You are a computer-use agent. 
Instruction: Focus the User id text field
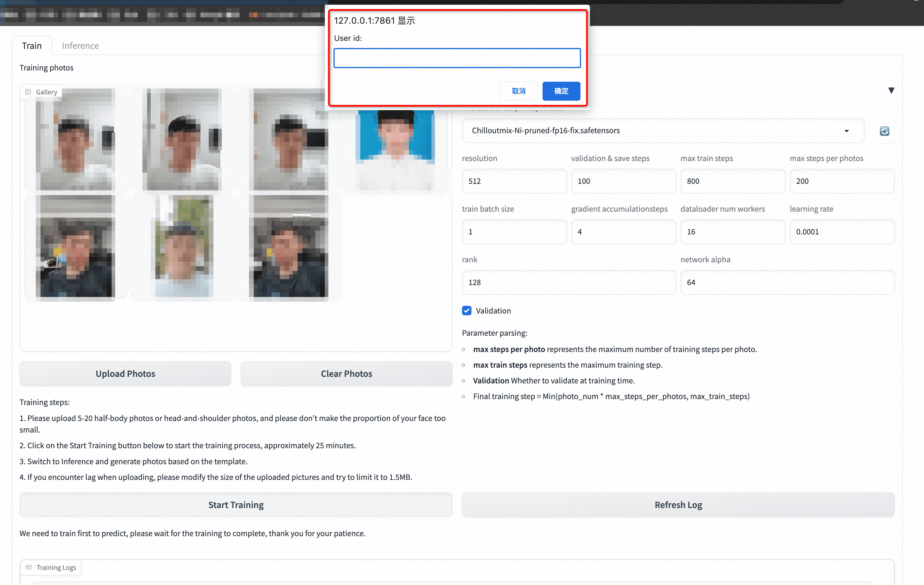[x=457, y=58]
